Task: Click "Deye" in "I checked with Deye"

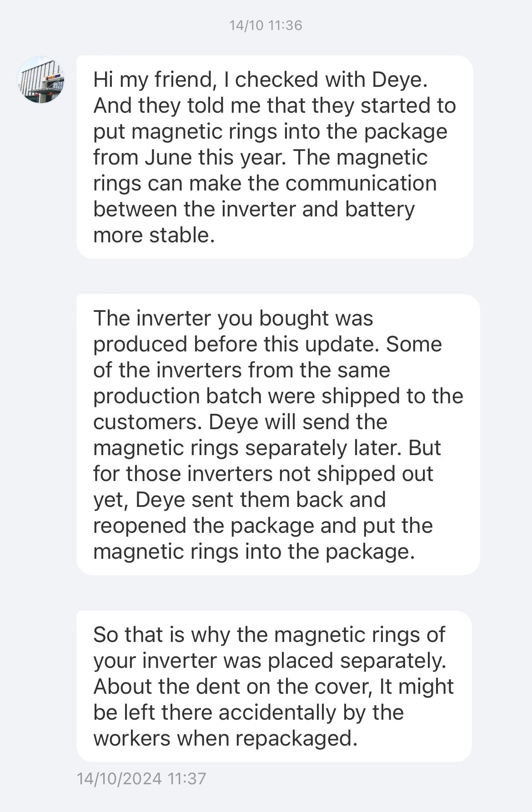Action: coord(400,80)
